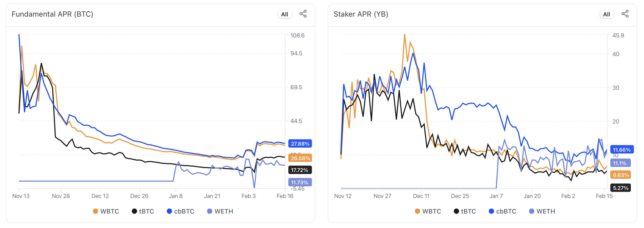Click 94.5 value on Fundamental y-axis
The image size is (644, 228).
click(x=296, y=53)
